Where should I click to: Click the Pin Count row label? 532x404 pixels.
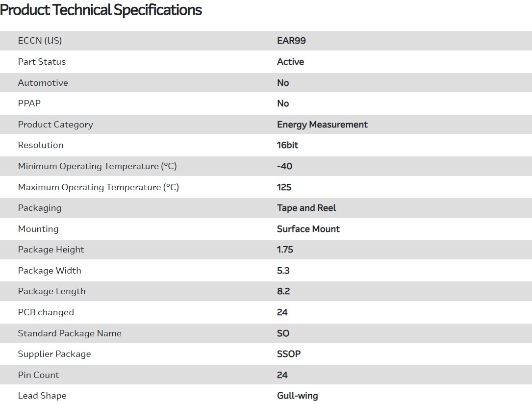click(x=38, y=375)
